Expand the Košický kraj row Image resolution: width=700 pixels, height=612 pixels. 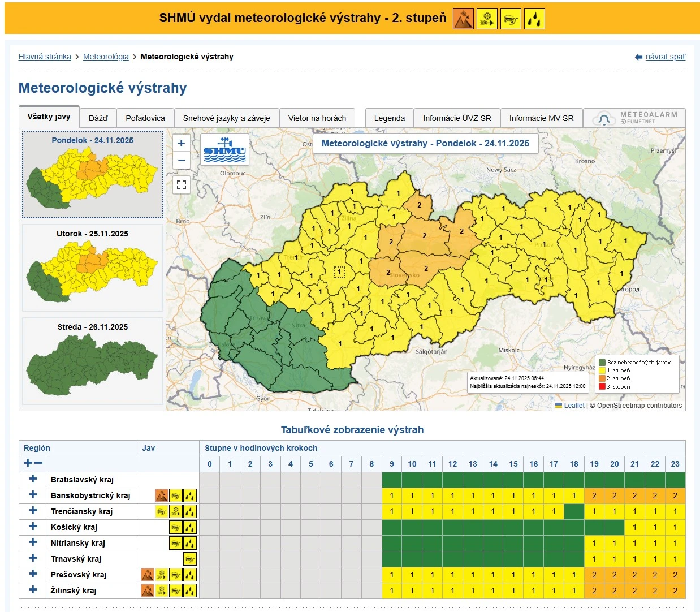[x=33, y=527]
